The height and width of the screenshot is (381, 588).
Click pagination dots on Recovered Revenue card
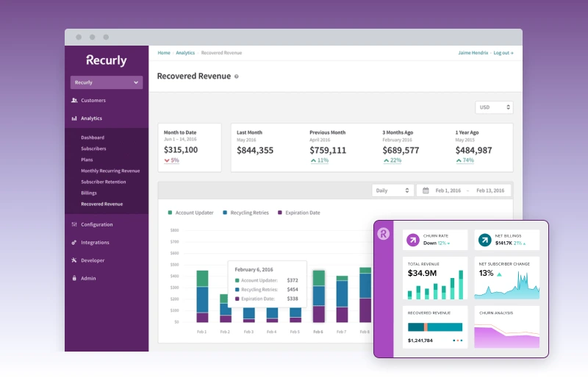coord(457,341)
